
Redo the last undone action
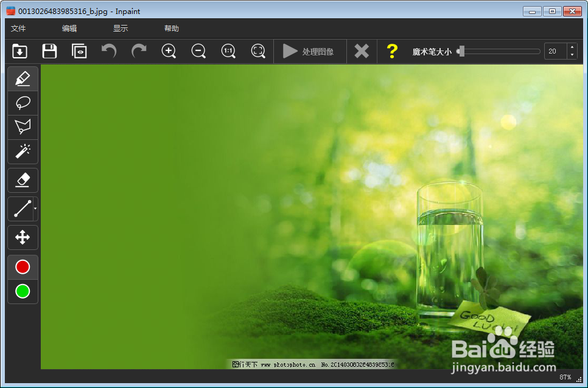tap(139, 51)
